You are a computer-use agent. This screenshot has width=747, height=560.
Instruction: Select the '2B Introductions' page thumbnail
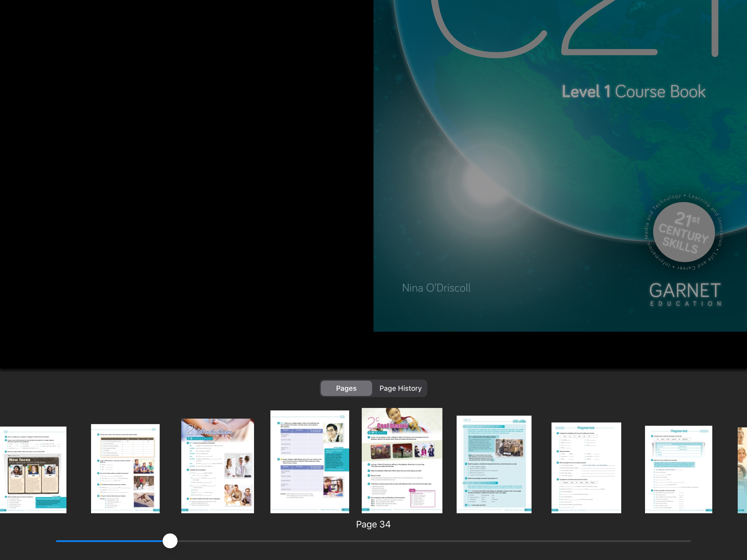pyautogui.click(x=217, y=466)
